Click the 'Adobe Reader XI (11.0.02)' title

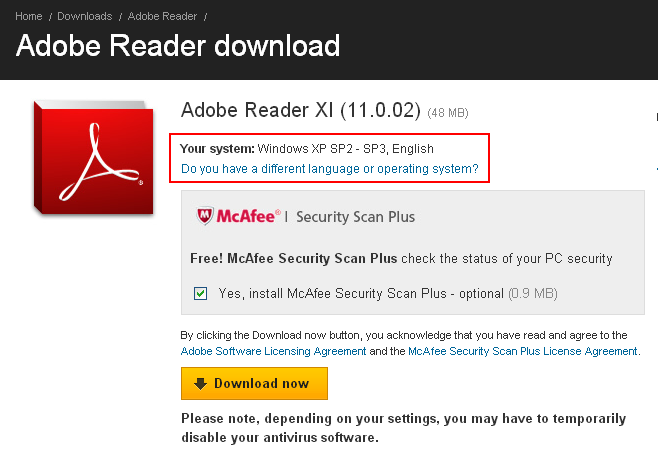coord(301,110)
